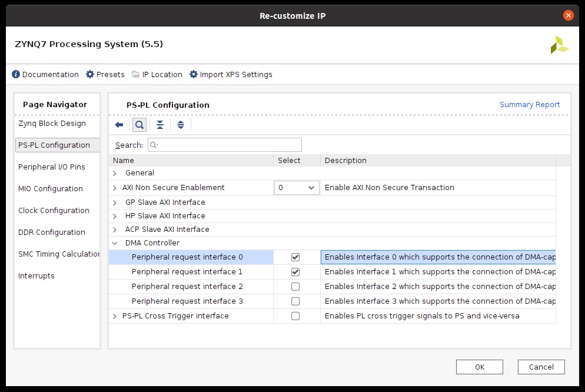Click the Search input field

coord(225,145)
